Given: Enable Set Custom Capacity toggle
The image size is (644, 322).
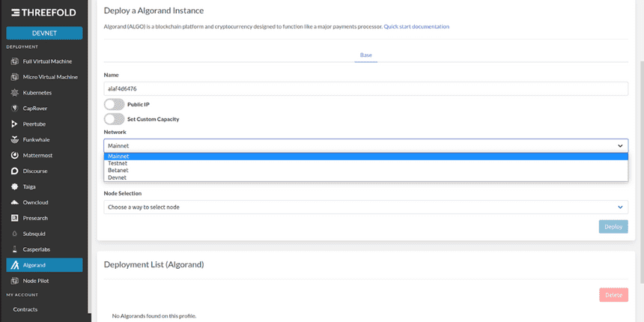Looking at the screenshot, I should pos(114,119).
